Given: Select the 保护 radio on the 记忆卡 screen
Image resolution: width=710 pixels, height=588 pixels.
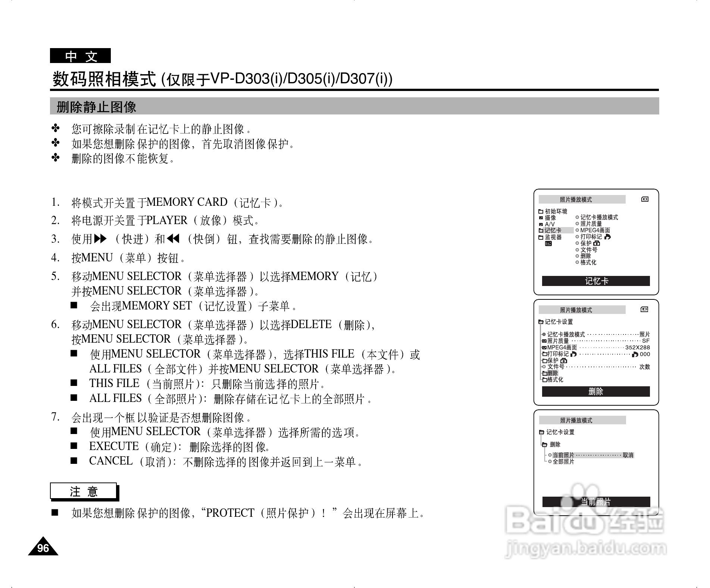Looking at the screenshot, I should coord(577,243).
